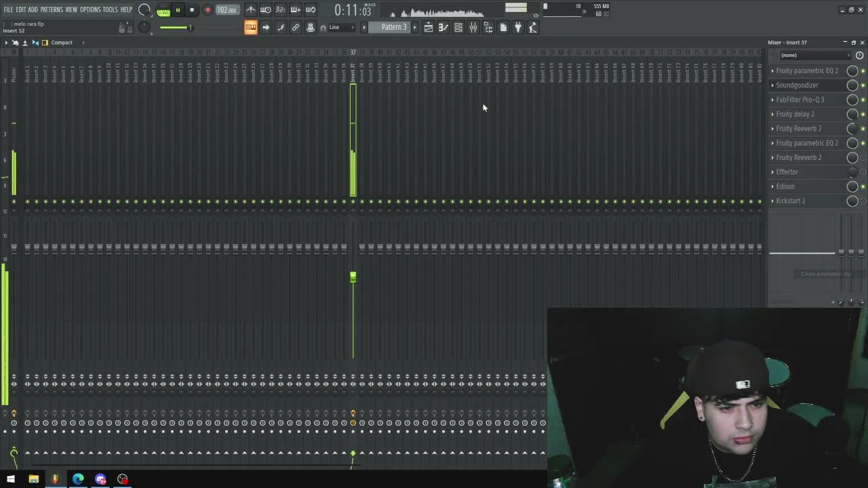The height and width of the screenshot is (488, 868).
Task: Toggle the metronome icon
Action: (x=251, y=9)
